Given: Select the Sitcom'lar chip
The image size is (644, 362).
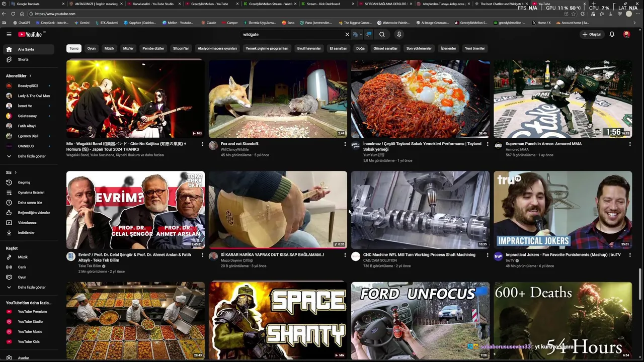Looking at the screenshot, I should 181,48.
